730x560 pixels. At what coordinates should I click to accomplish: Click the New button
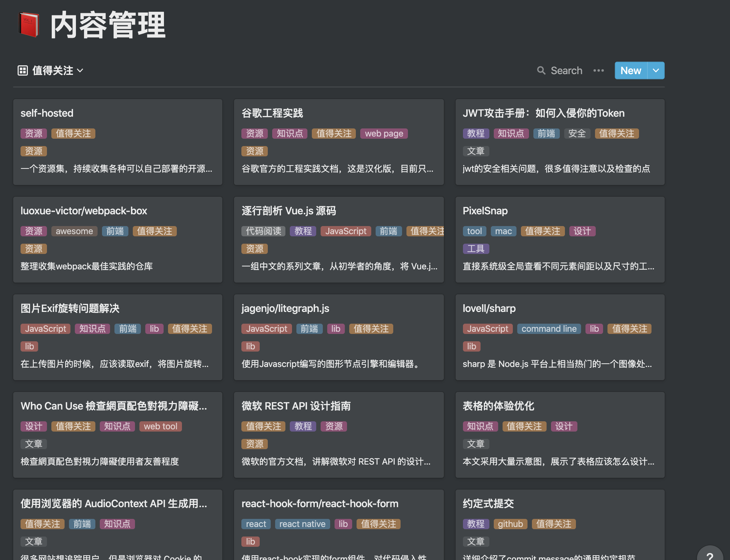(631, 70)
